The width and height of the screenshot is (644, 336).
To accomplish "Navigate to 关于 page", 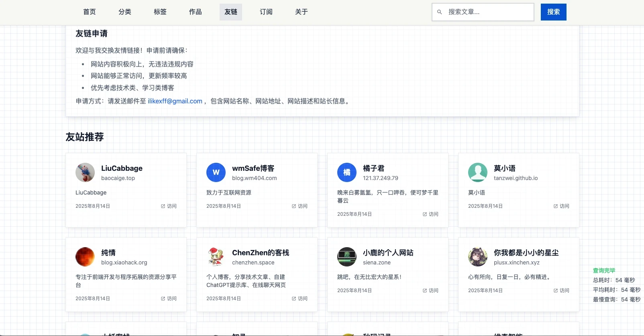I will click(302, 12).
